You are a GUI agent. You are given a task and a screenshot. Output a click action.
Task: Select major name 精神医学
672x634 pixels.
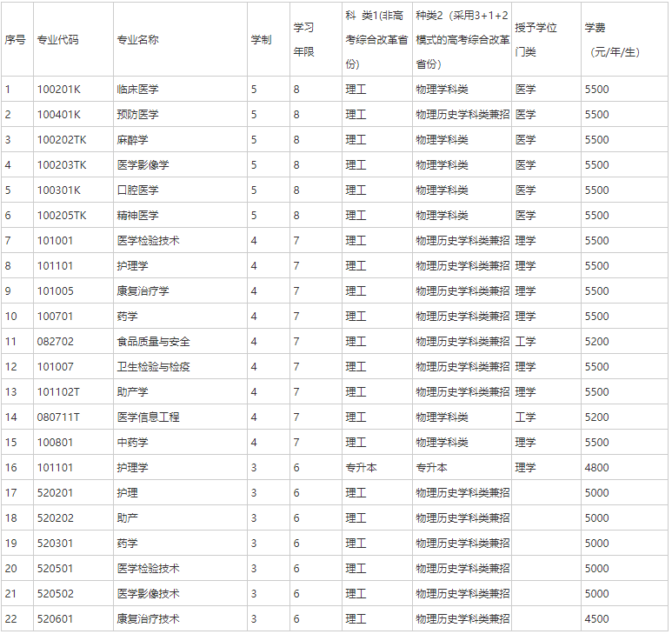[137, 215]
